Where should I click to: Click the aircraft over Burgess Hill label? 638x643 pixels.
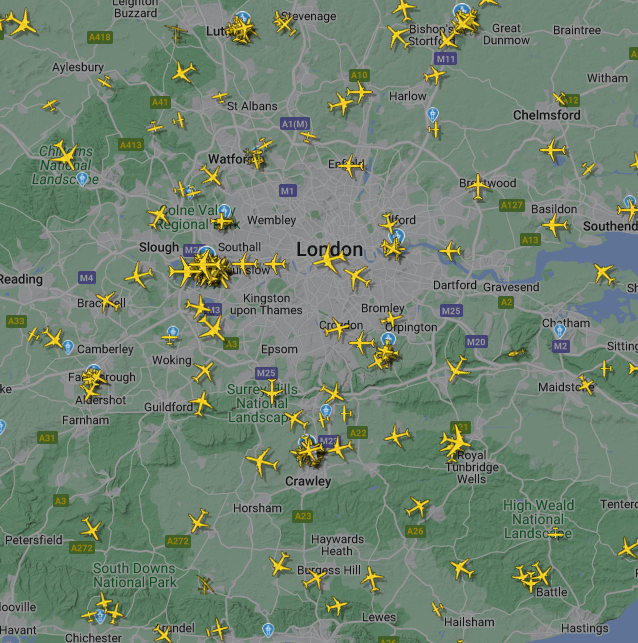tap(315, 579)
